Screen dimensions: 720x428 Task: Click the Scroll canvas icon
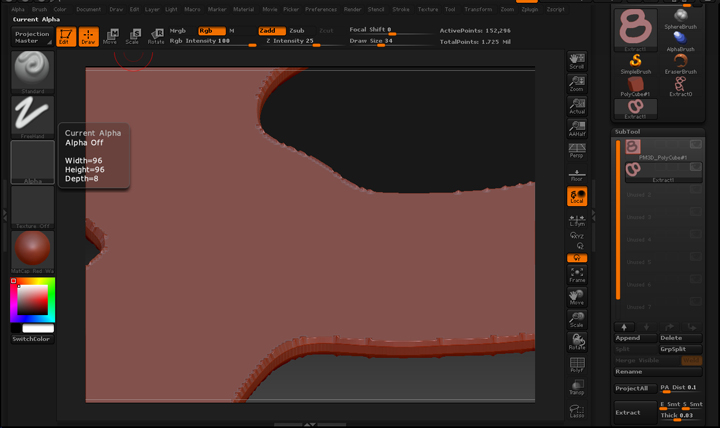coord(577,62)
